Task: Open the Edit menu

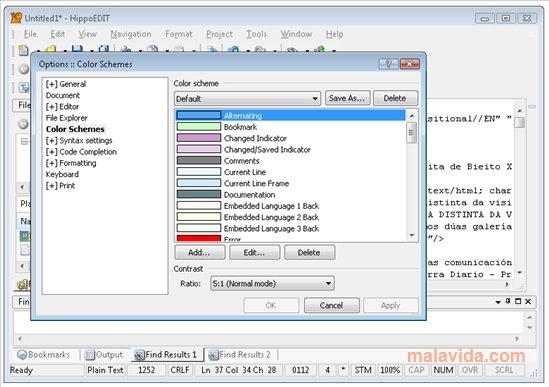Action: pyautogui.click(x=57, y=34)
